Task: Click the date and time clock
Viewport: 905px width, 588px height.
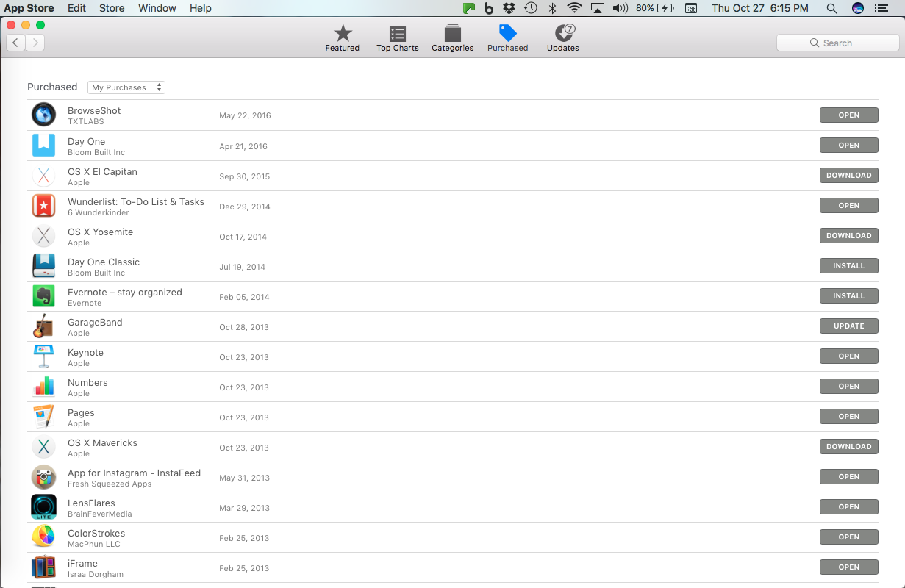Action: click(760, 8)
